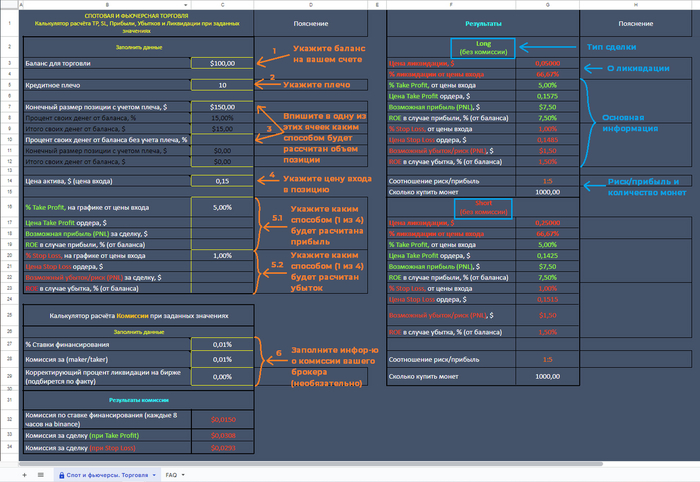Click the Take Profit percent cell 5,00%
Image resolution: width=700 pixels, height=482 pixels.
tap(222, 207)
